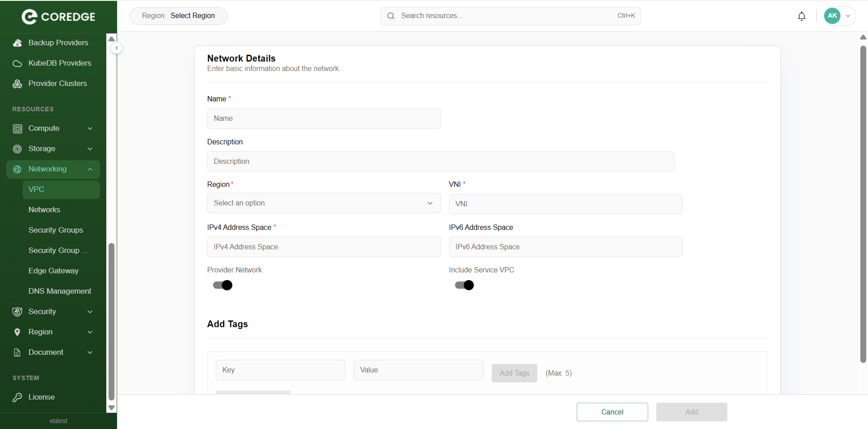The width and height of the screenshot is (868, 429).
Task: Collapse the sidebar using arrow icon
Action: [x=116, y=48]
